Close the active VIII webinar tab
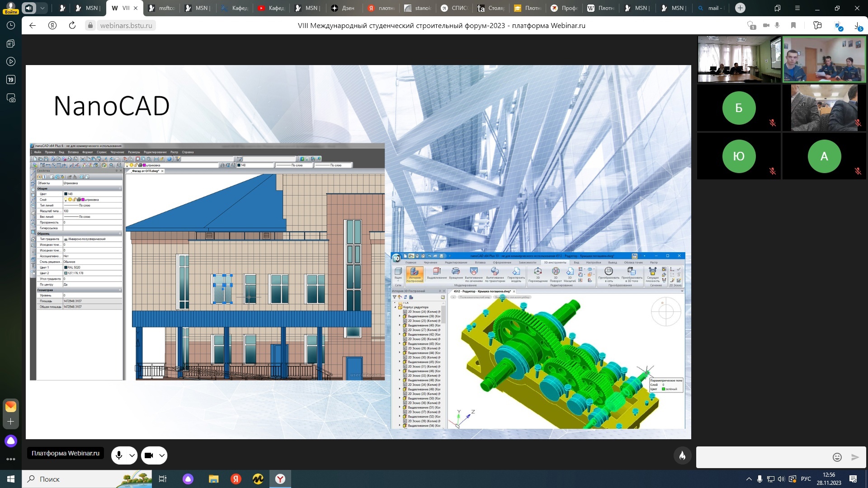 (x=136, y=8)
